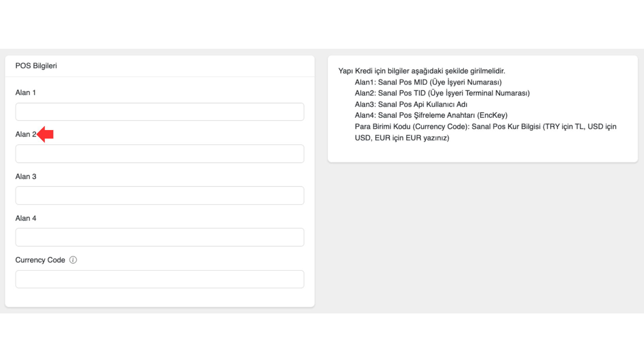Click the info icon beside Currency Code

[x=73, y=260]
